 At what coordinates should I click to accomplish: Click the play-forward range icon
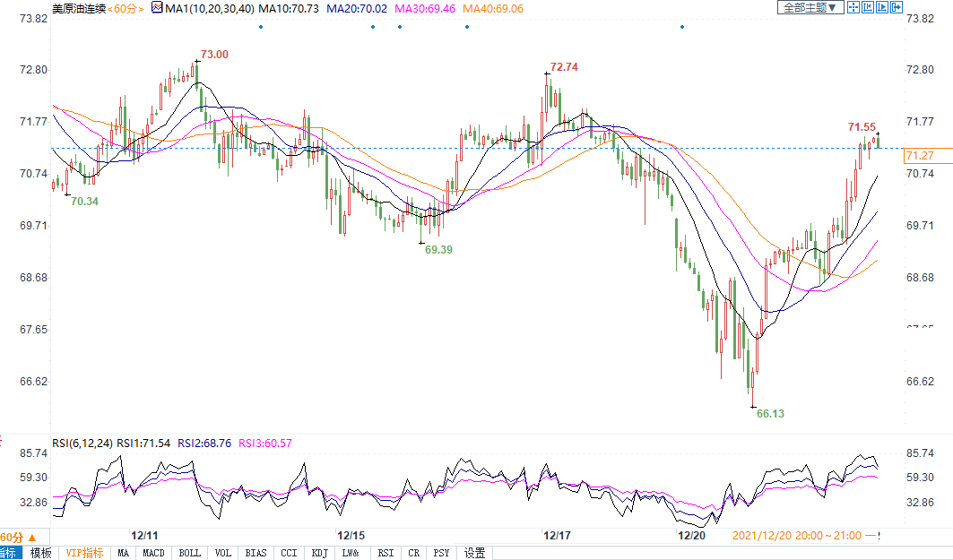(882, 8)
